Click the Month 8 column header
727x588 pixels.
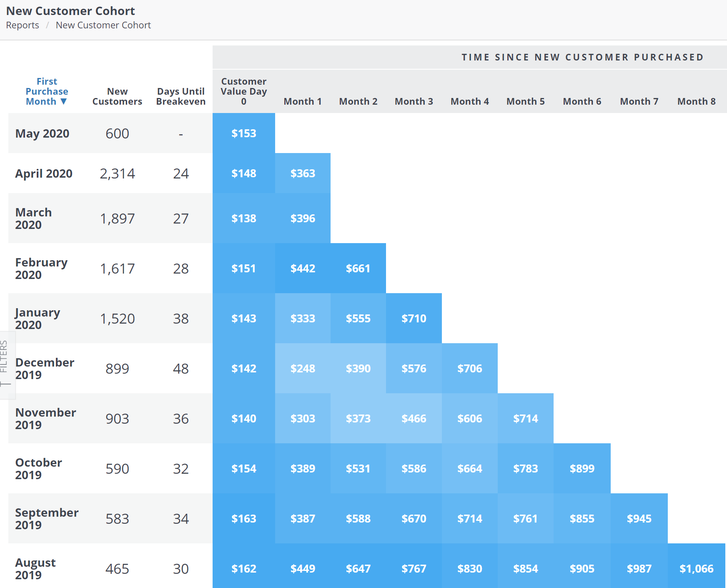696,101
